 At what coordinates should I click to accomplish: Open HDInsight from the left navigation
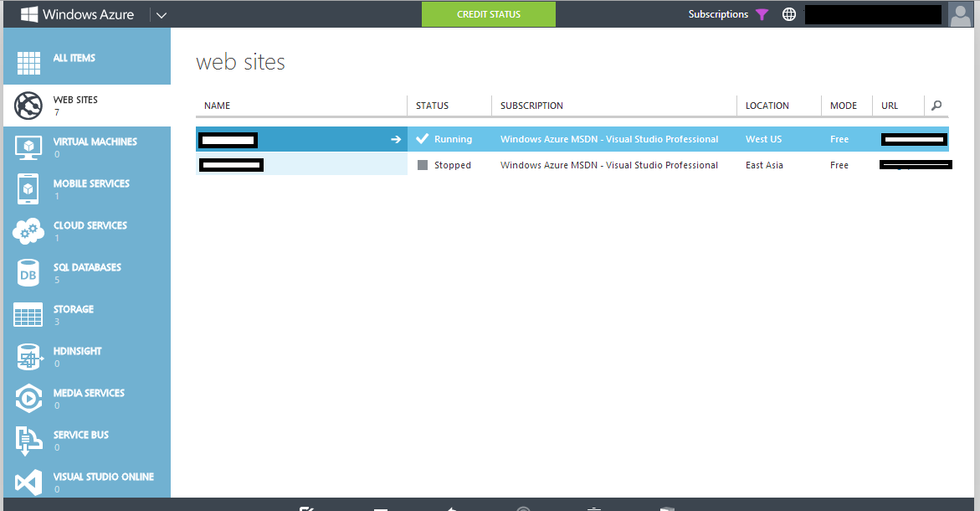(x=29, y=357)
